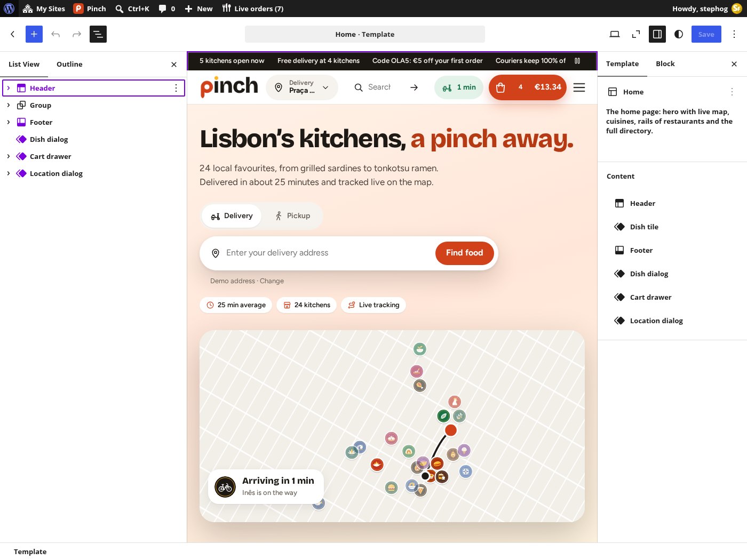Open the hamburger menu icon

(579, 87)
